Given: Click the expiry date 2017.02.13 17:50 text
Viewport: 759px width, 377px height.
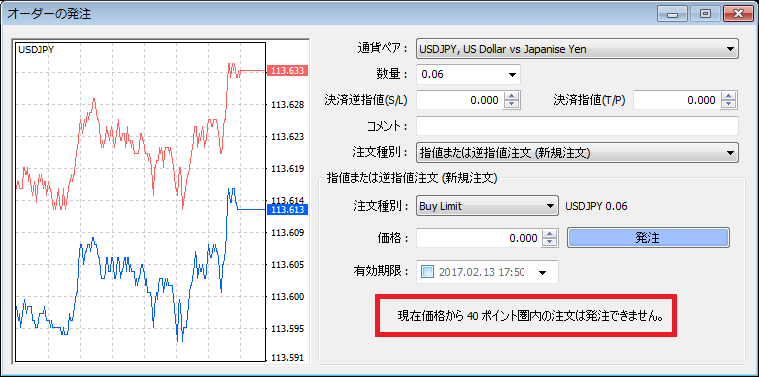Looking at the screenshot, I should click(x=481, y=272).
